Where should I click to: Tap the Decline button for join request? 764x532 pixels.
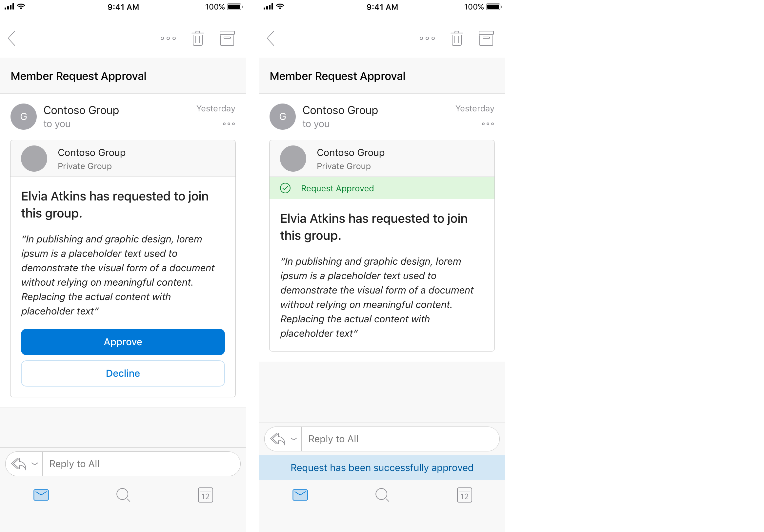(123, 374)
